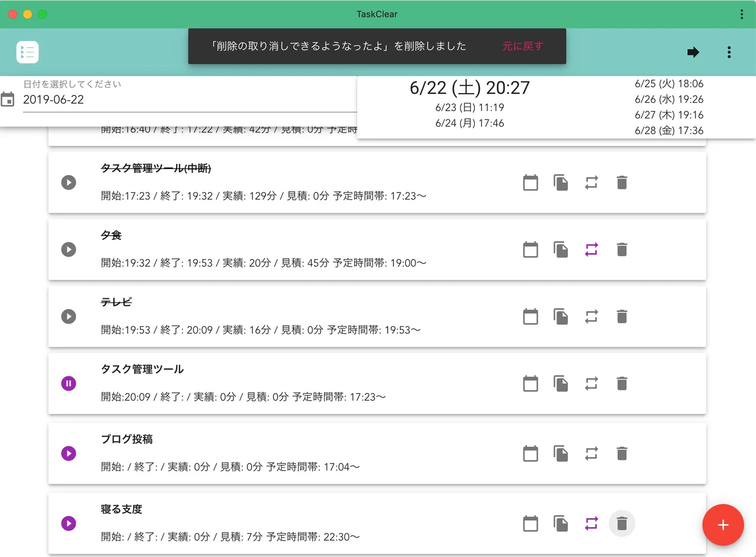The image size is (756, 557).
Task: Click the 6/22 (土) 20:27 heading
Action: 470,88
